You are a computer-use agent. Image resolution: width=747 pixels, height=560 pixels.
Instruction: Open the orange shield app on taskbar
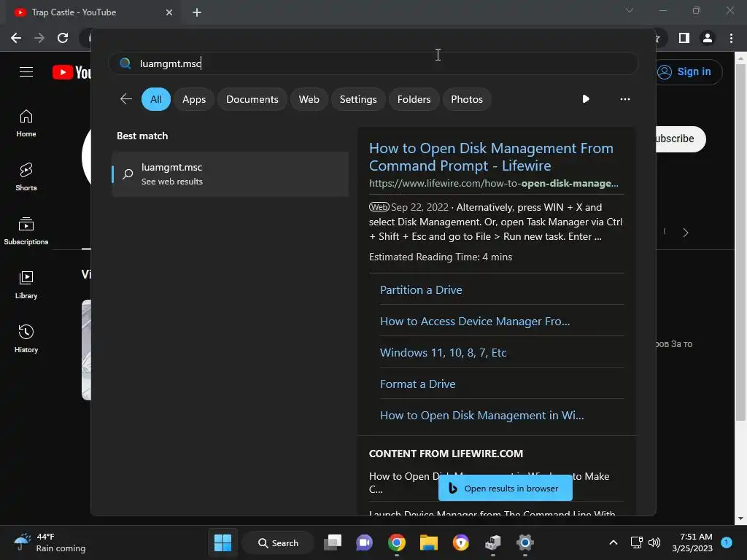[x=461, y=542]
